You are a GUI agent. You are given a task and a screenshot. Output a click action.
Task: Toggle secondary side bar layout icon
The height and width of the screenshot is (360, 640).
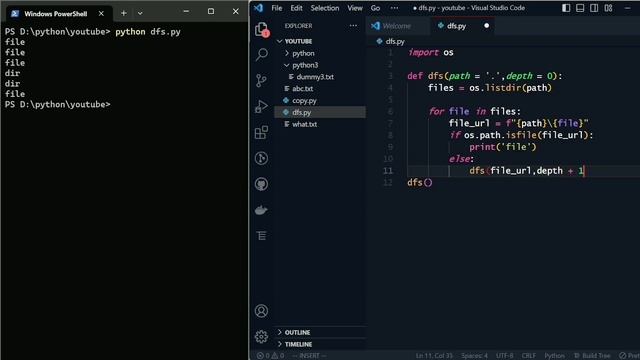click(x=594, y=8)
